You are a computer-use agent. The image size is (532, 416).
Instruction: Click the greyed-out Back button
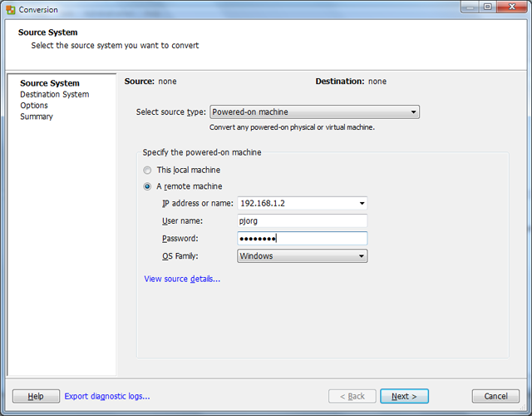(x=352, y=396)
